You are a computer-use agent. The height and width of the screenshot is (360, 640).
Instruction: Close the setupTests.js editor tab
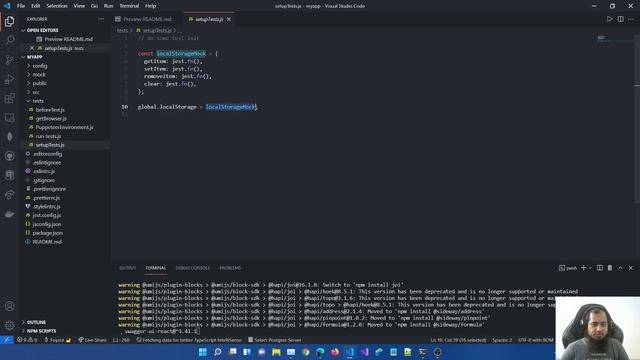click(229, 19)
